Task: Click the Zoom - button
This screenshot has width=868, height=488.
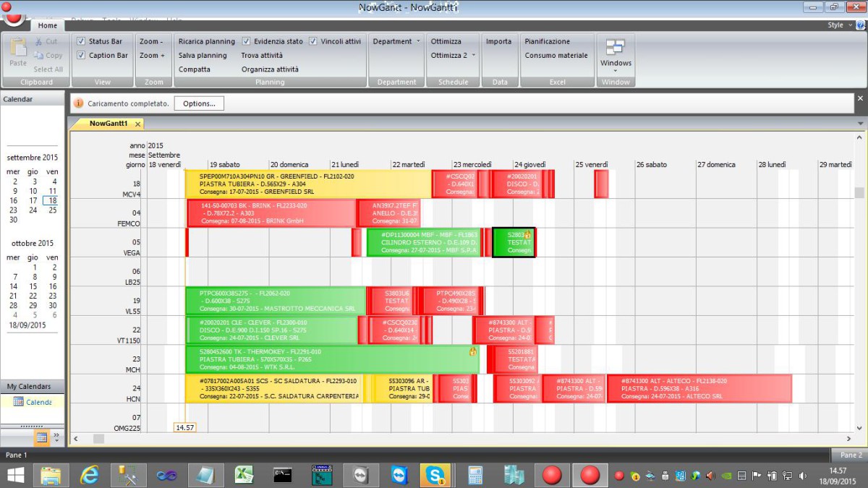Action: (151, 41)
